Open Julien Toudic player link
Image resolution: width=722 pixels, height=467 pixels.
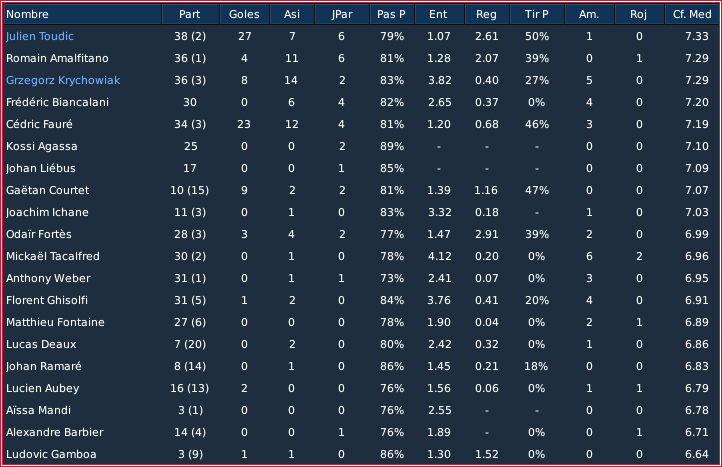[40, 36]
